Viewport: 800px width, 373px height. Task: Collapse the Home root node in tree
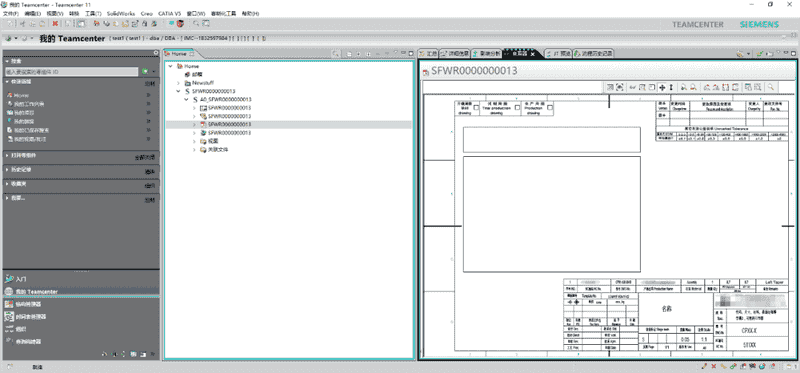[170, 66]
